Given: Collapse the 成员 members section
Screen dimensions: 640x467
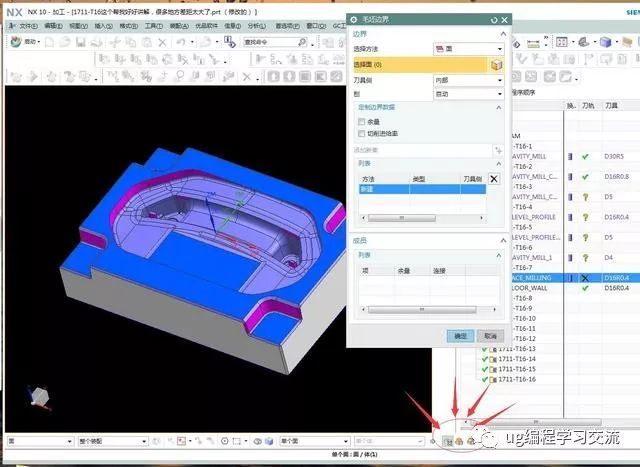Looking at the screenshot, I should coord(503,240).
